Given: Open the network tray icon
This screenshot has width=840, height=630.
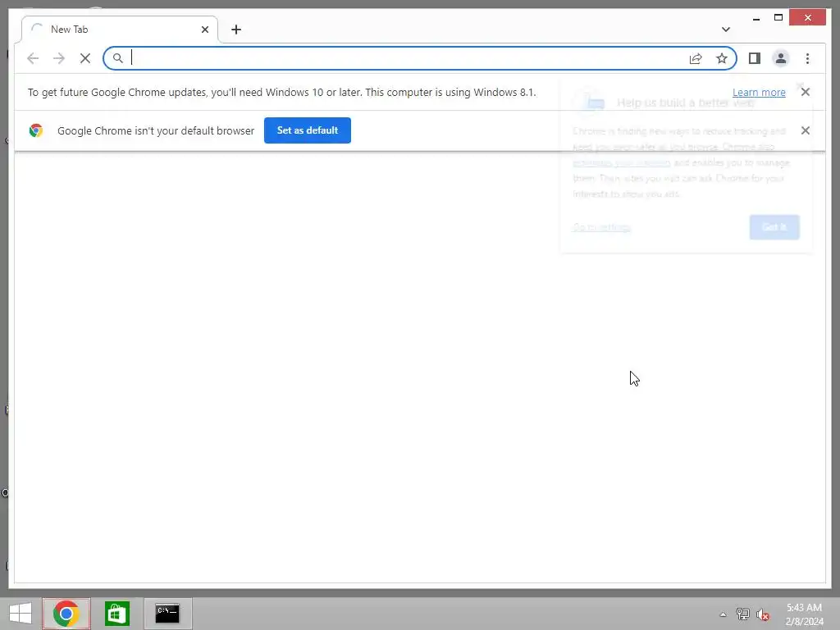Looking at the screenshot, I should coord(742,614).
